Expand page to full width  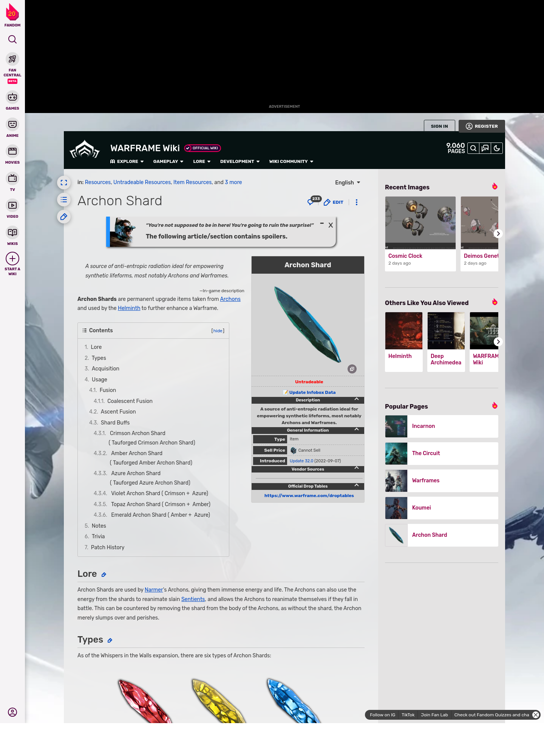click(x=64, y=183)
